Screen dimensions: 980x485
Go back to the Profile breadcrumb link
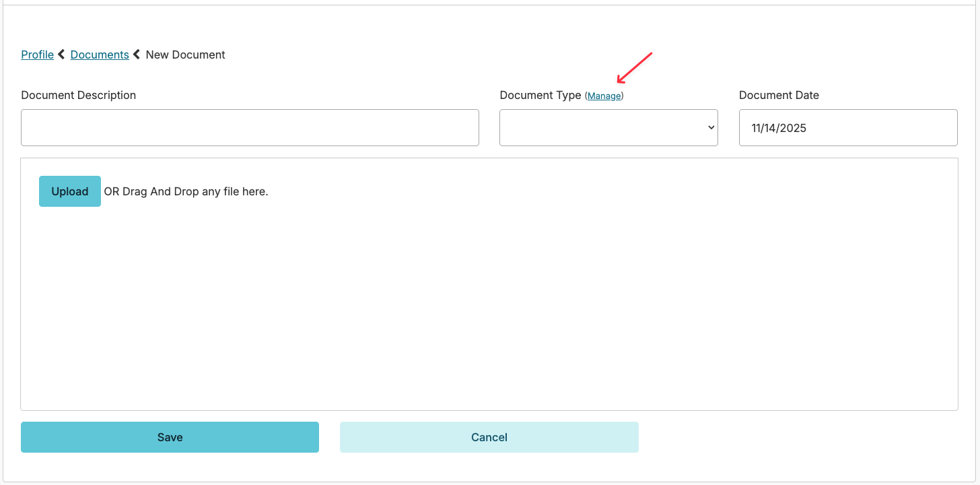tap(37, 55)
